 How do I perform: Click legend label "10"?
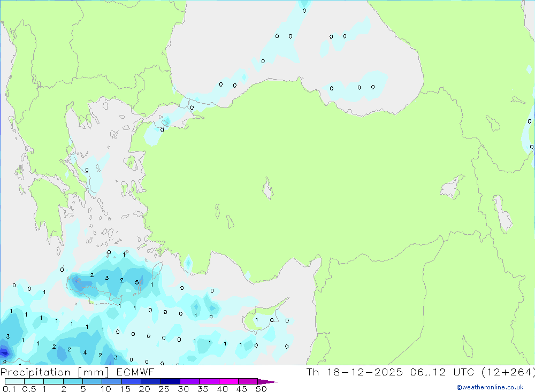(106, 389)
